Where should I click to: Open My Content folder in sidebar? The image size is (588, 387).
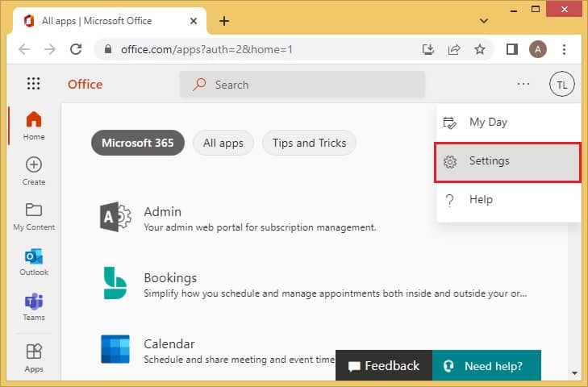(34, 216)
